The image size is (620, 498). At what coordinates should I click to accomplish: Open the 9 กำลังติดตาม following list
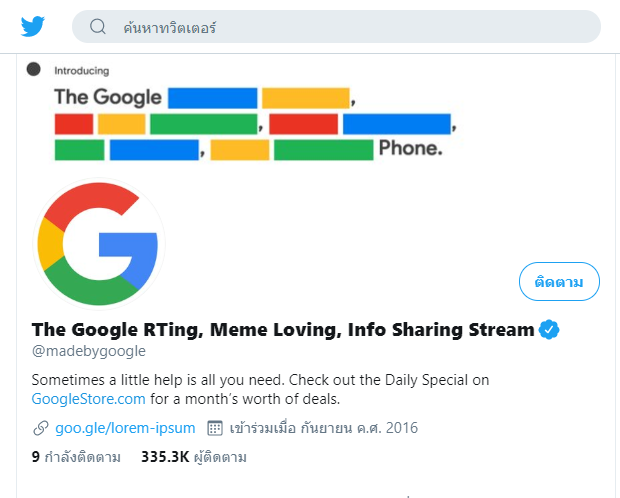[76, 457]
